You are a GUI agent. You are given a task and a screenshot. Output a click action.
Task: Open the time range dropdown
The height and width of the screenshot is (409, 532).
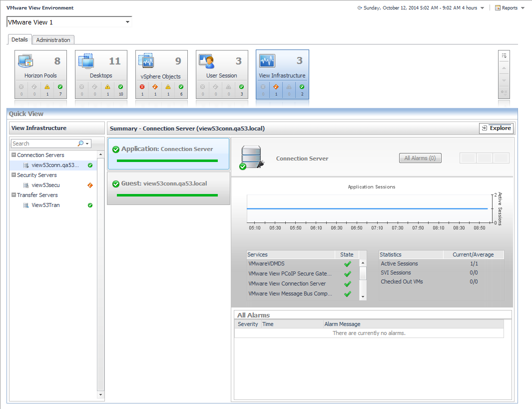482,8
